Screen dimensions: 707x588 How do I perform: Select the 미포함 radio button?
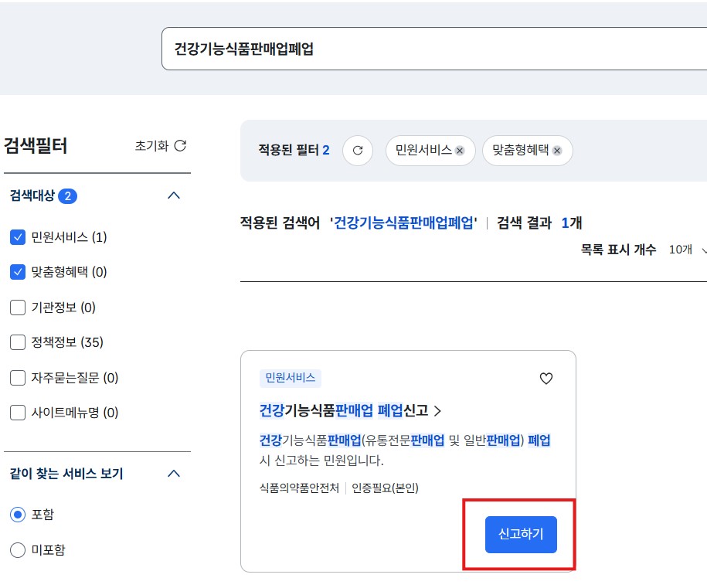click(x=16, y=549)
